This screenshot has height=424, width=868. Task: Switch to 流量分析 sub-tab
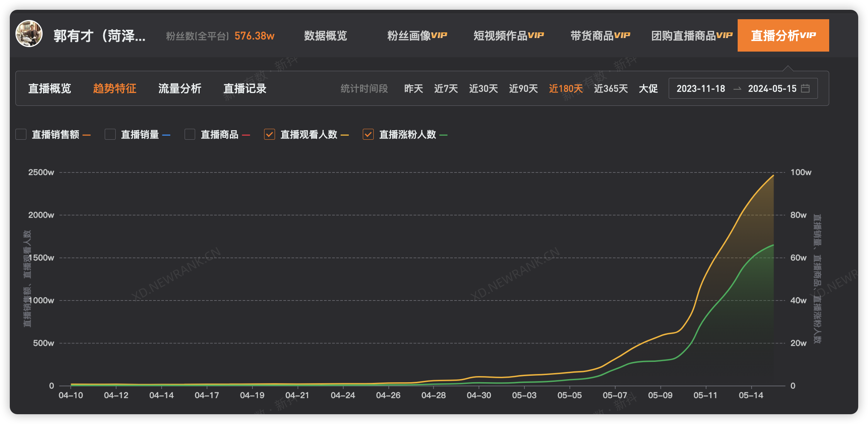(180, 88)
